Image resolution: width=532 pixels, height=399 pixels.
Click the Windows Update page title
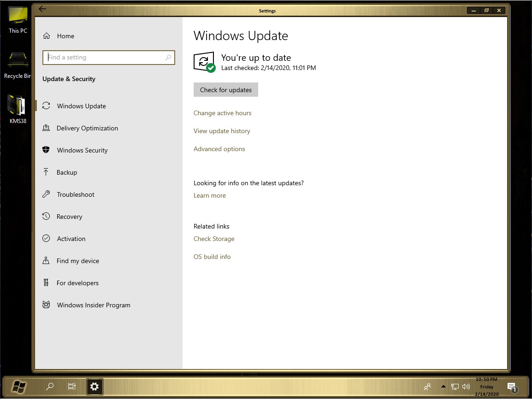coord(241,35)
